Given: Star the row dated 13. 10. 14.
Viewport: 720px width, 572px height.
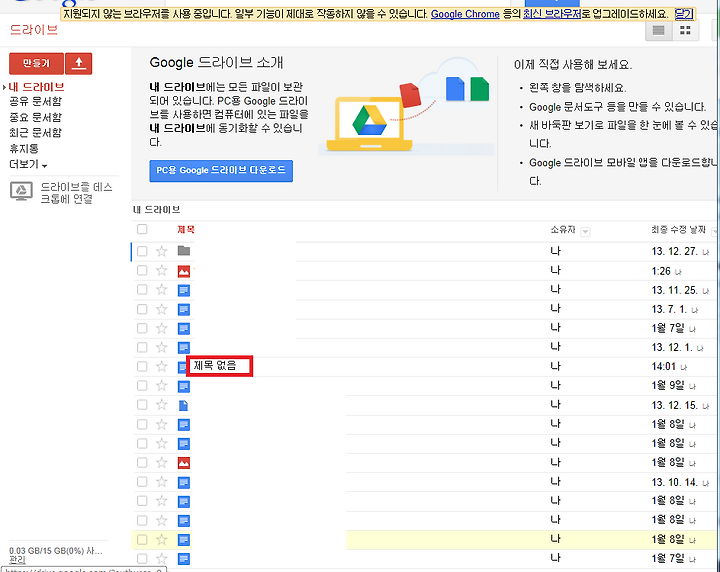Looking at the screenshot, I should pyautogui.click(x=161, y=482).
